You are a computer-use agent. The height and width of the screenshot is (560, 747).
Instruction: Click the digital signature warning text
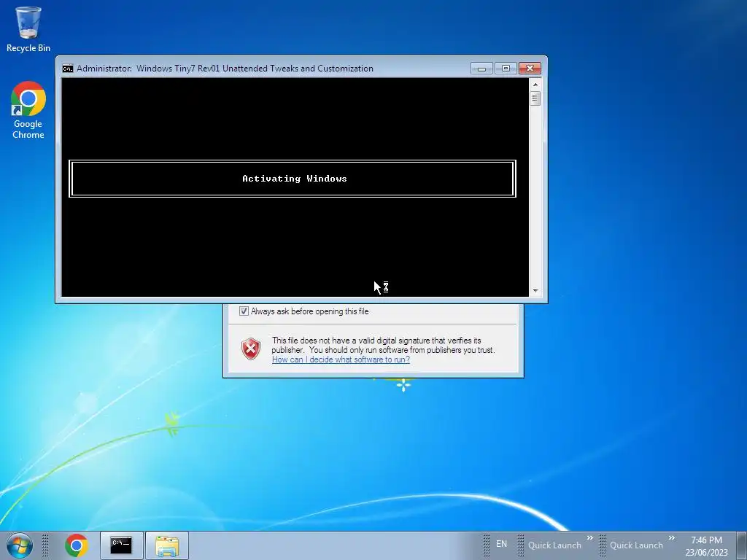[x=383, y=345]
